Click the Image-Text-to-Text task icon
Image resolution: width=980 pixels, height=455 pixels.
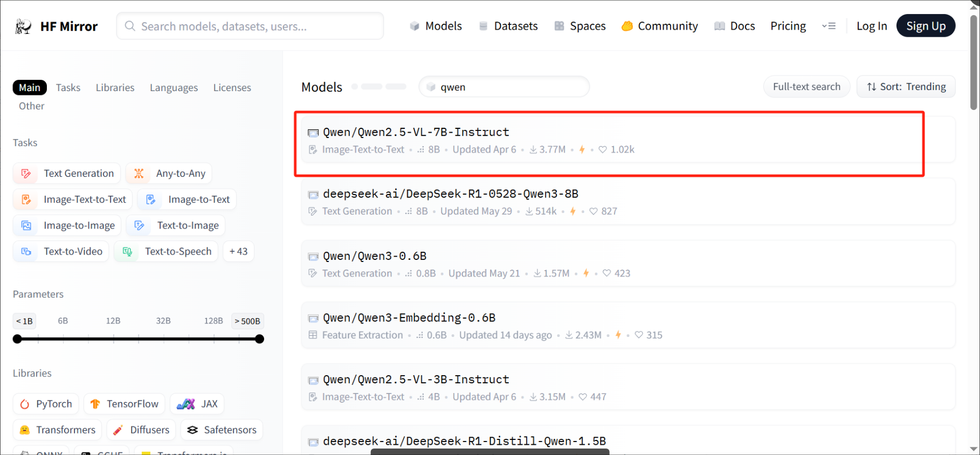pos(26,199)
